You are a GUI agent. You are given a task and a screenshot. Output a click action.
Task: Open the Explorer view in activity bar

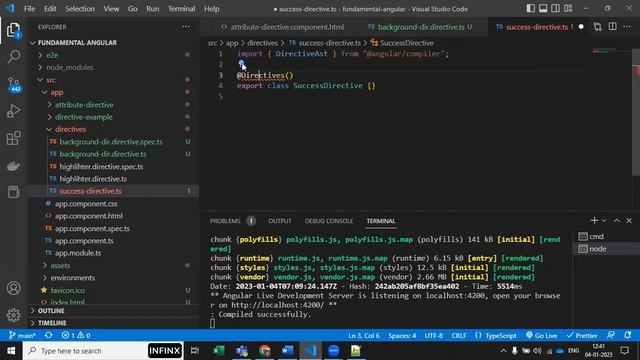(x=13, y=30)
